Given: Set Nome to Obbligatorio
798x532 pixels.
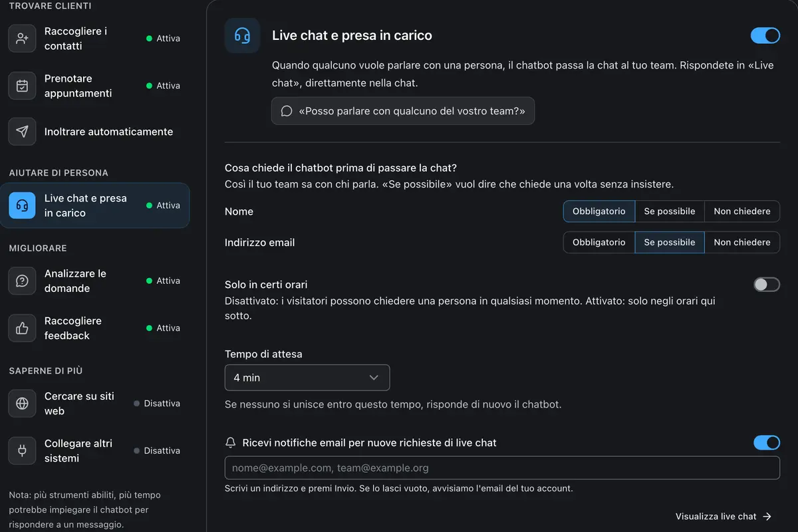Looking at the screenshot, I should pyautogui.click(x=599, y=211).
